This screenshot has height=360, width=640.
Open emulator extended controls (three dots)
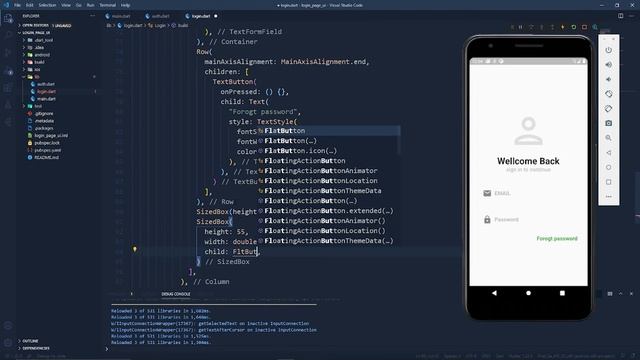click(609, 196)
